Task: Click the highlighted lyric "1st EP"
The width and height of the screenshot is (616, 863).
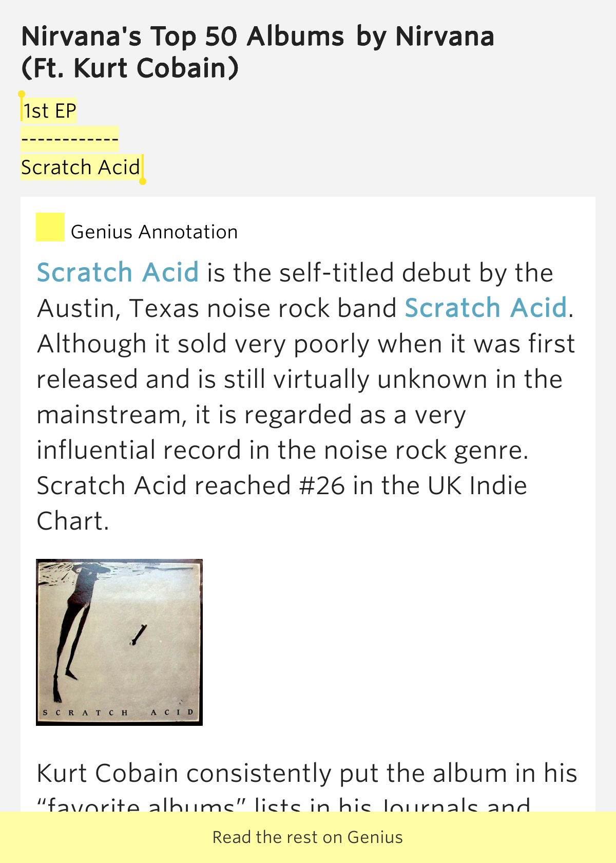Action: (49, 110)
